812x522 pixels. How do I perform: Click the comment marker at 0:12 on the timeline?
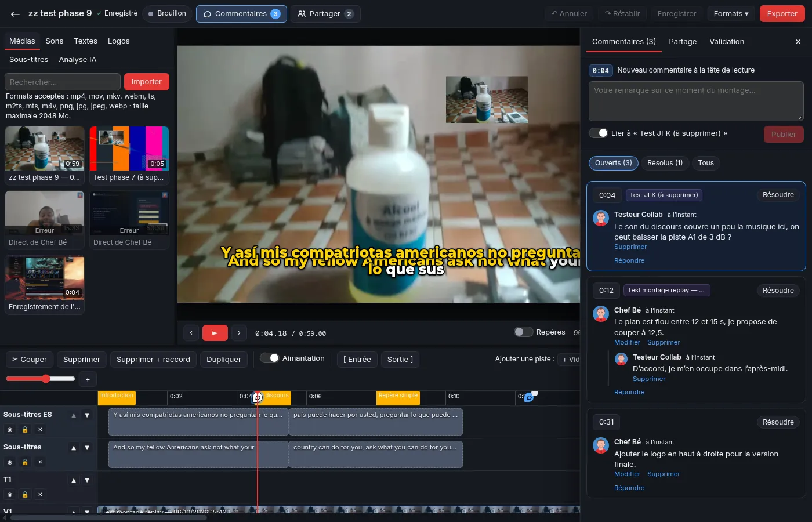coord(529,397)
